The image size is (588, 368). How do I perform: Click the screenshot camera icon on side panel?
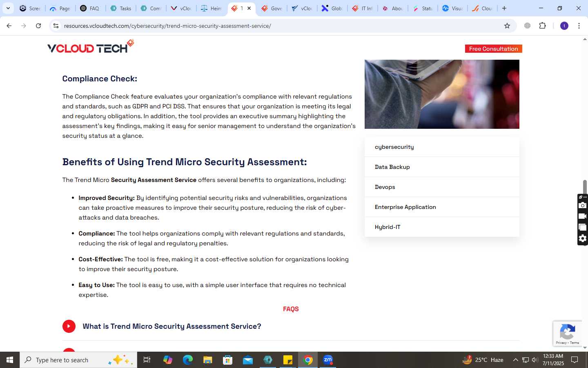click(x=583, y=205)
